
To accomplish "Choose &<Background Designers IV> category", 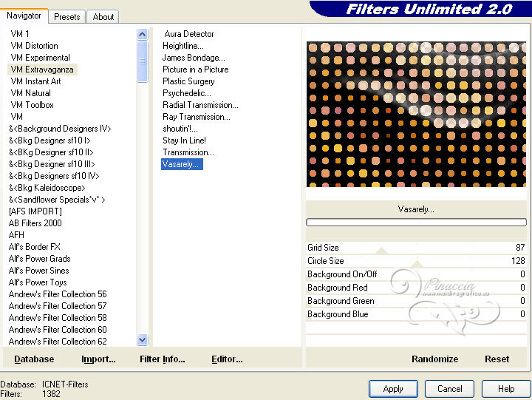I will click(60, 129).
